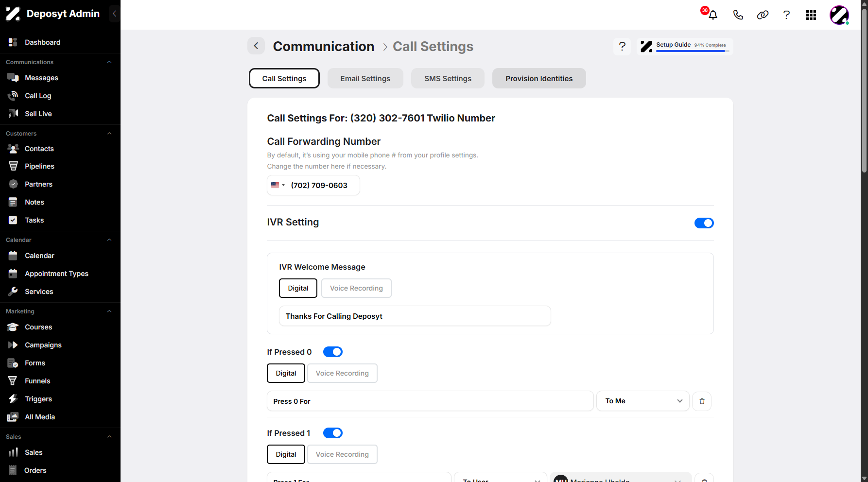The width and height of the screenshot is (868, 482).
Task: Collapse the Customers sidebar section
Action: click(109, 134)
